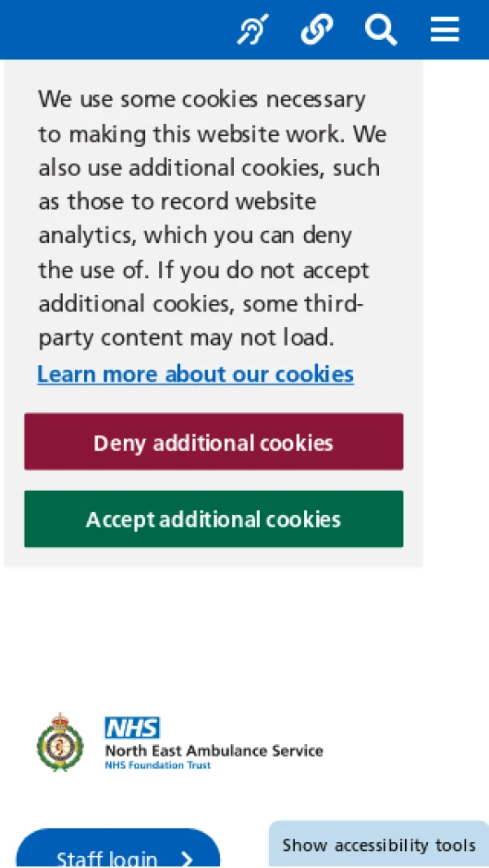Click the grey cookie banner background below buttons
Viewport: 489px width, 868px height.
[x=214, y=557]
